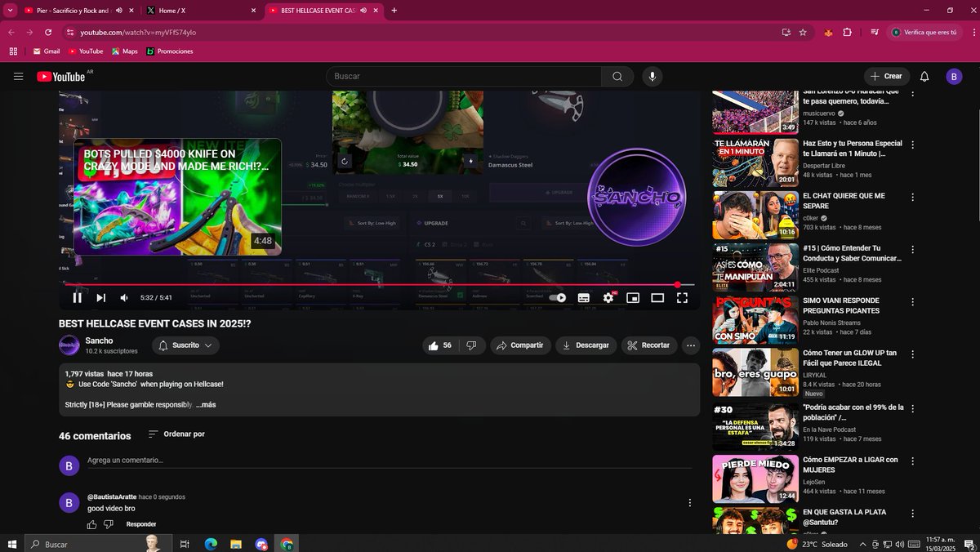Screen dimensions: 980x552
Task: Toggle autoplay switch in the player
Action: click(558, 298)
